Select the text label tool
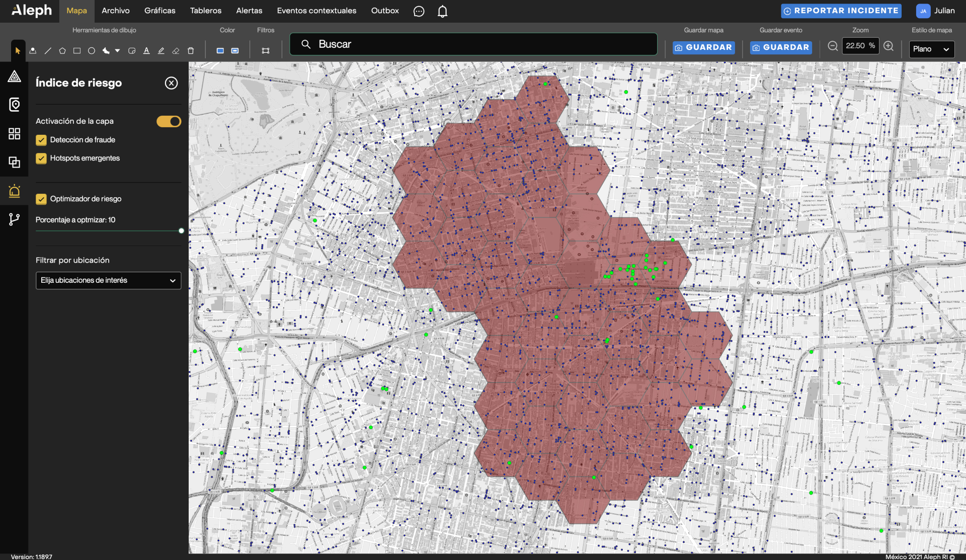This screenshot has height=560, width=966. coord(146,51)
